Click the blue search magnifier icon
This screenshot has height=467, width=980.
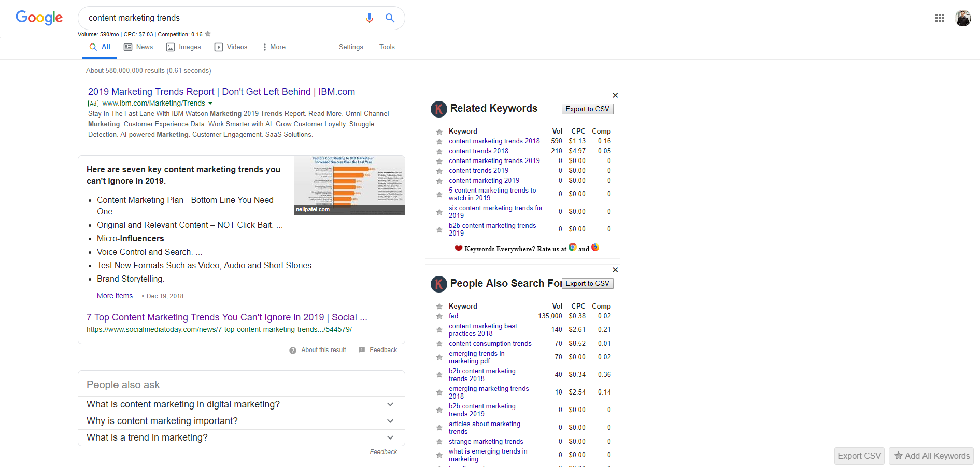tap(390, 18)
